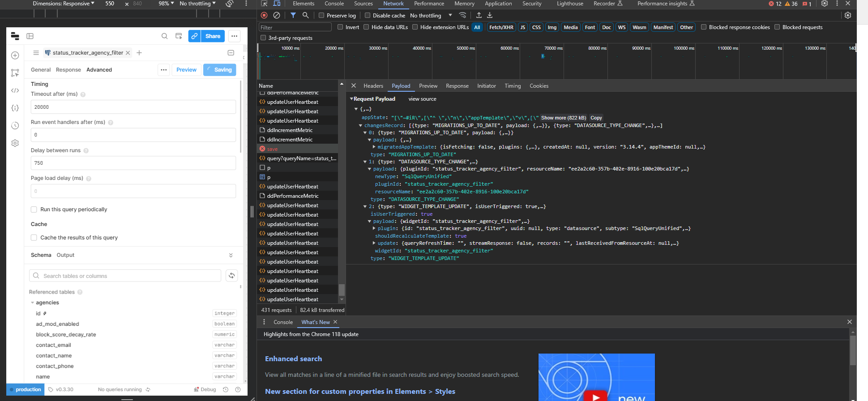This screenshot has width=868, height=401.
Task: Check Blocked requests
Action: click(x=777, y=27)
